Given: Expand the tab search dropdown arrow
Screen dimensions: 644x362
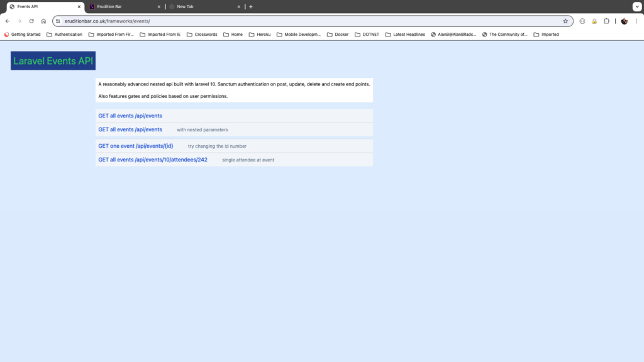Looking at the screenshot, I should click(x=637, y=6).
